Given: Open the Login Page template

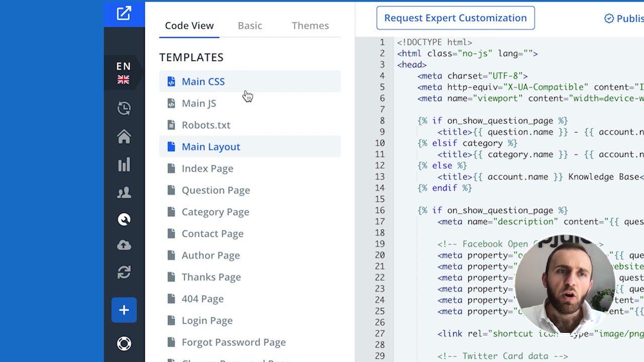Looking at the screenshot, I should 250,320.
